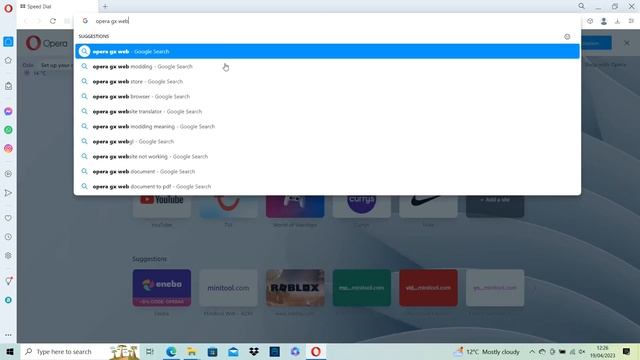The height and width of the screenshot is (360, 640).
Task: Choose suggestion 'opera gx web document'
Action: point(327,171)
